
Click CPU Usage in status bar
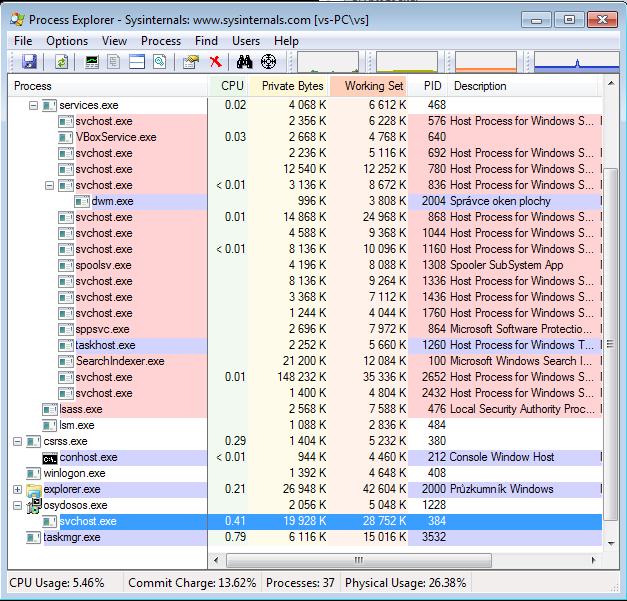click(56, 583)
